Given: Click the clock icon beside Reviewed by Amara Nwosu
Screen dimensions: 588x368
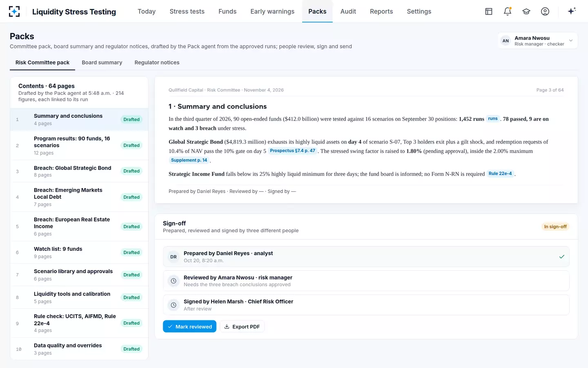Looking at the screenshot, I should click(x=174, y=281).
